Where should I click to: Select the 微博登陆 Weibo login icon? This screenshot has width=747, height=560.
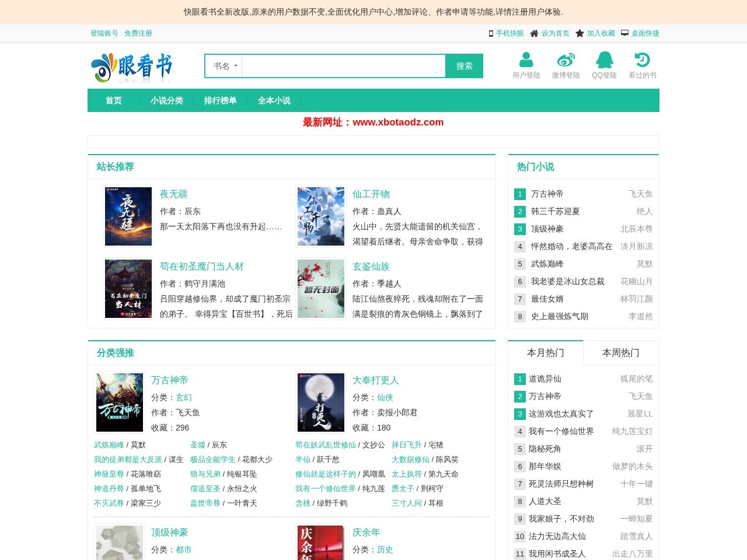[565, 60]
